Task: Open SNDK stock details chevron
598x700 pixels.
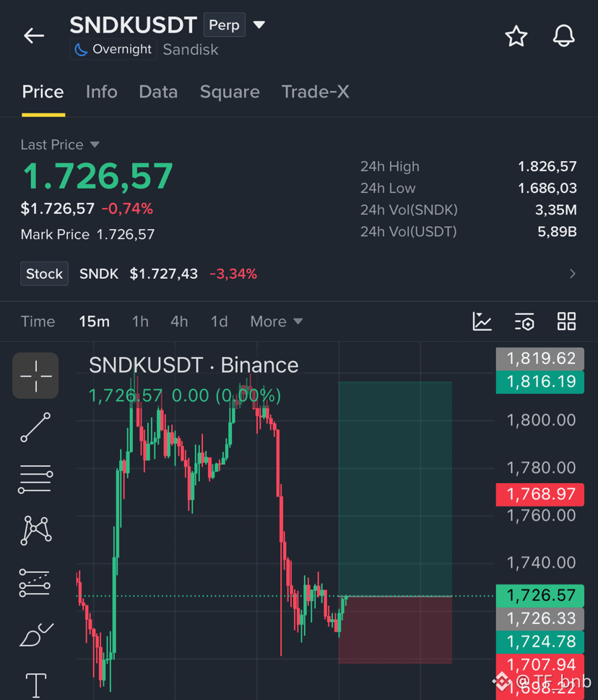Action: click(573, 274)
